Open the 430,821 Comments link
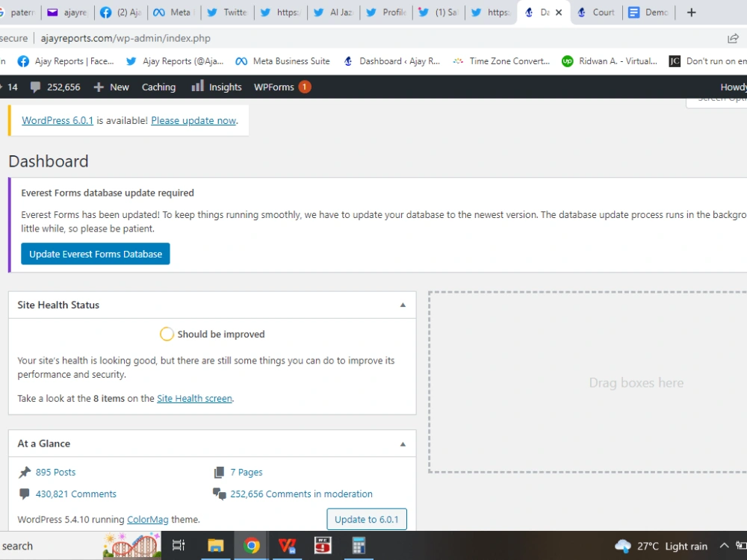The image size is (747, 560). (x=75, y=494)
